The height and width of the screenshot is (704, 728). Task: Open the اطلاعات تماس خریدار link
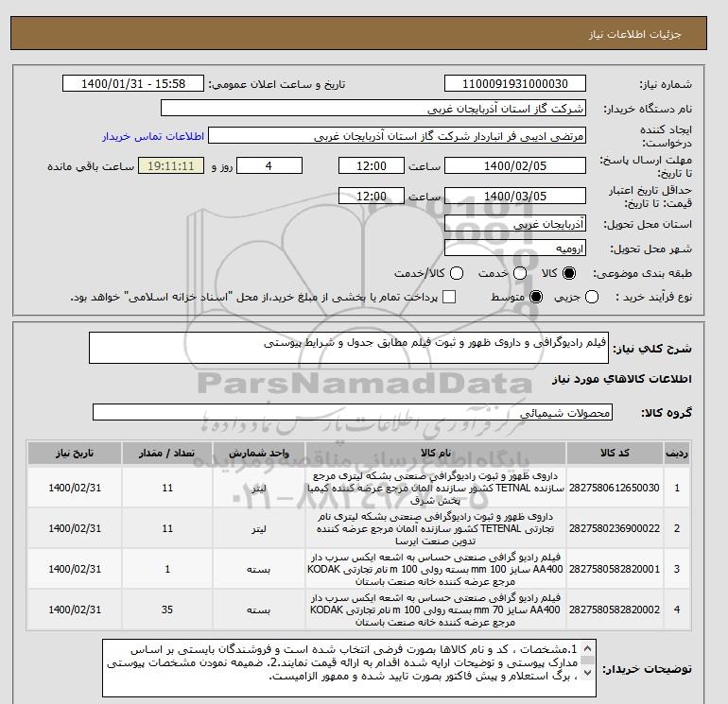pos(153,136)
